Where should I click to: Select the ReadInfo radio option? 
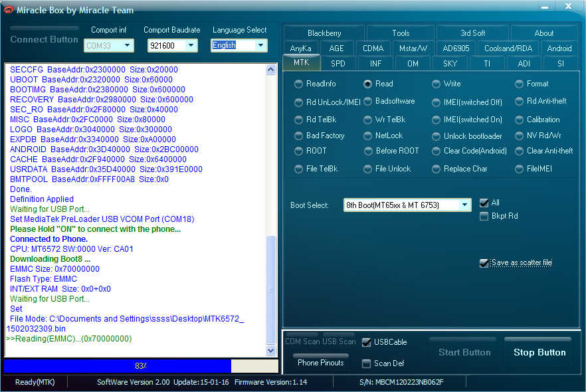[315, 84]
